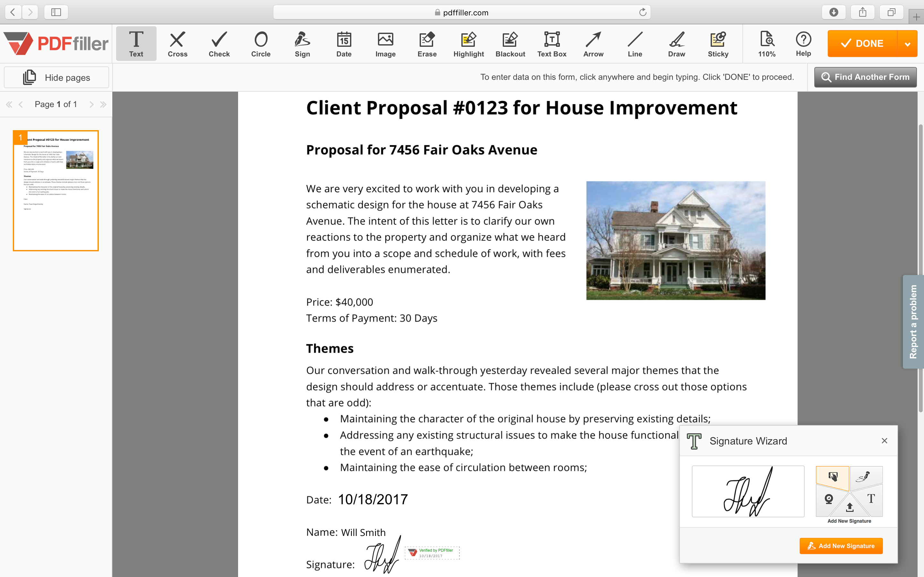Open the 110% zoom menu
The height and width of the screenshot is (577, 924).
(x=767, y=44)
